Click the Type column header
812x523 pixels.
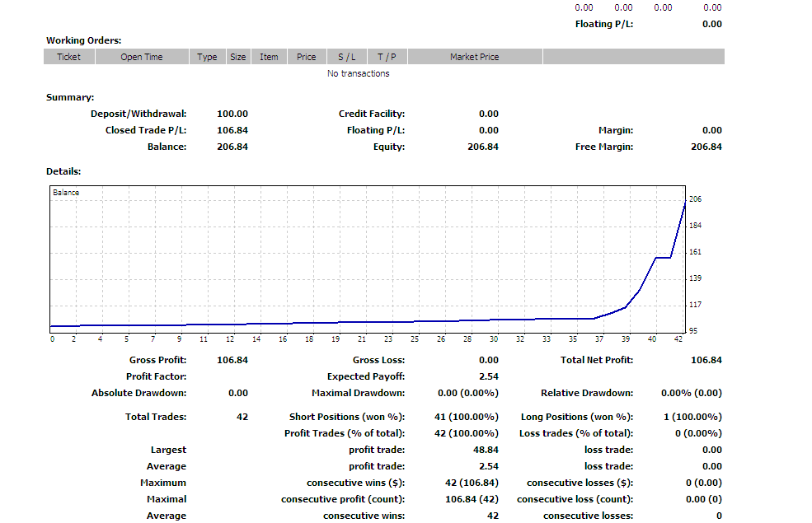(207, 57)
